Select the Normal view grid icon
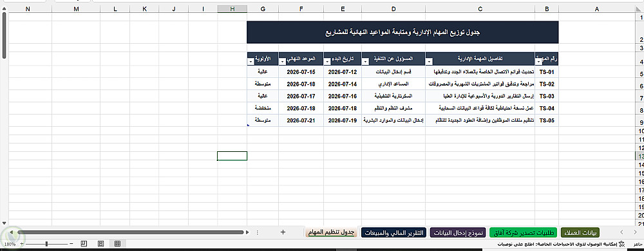This screenshot has height=251, width=644. [x=117, y=244]
